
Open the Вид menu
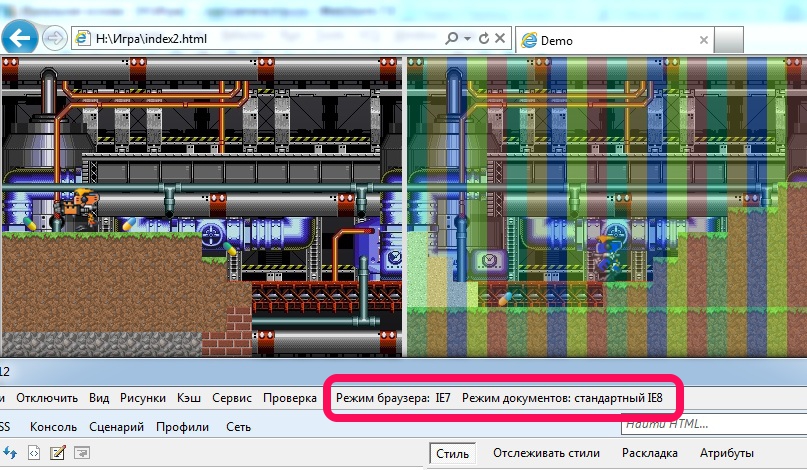pyautogui.click(x=99, y=398)
